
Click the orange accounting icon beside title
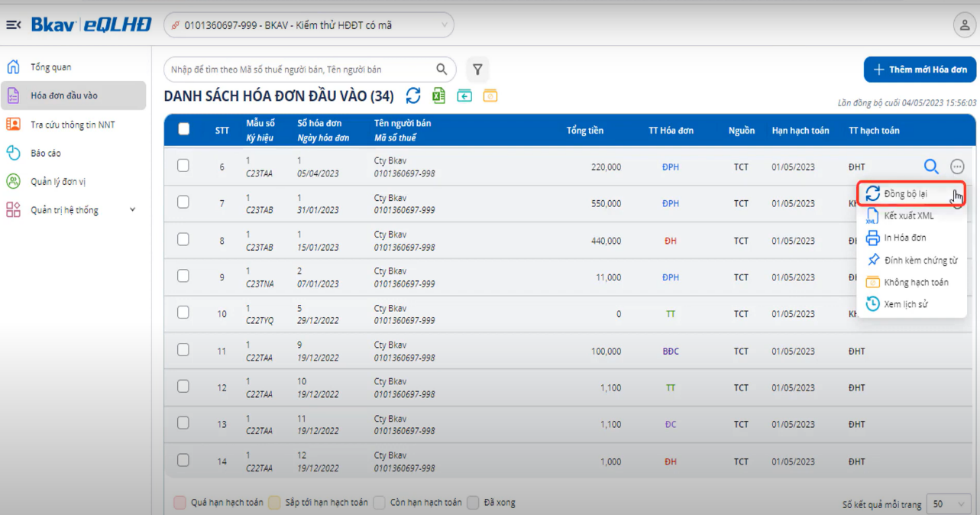click(490, 96)
